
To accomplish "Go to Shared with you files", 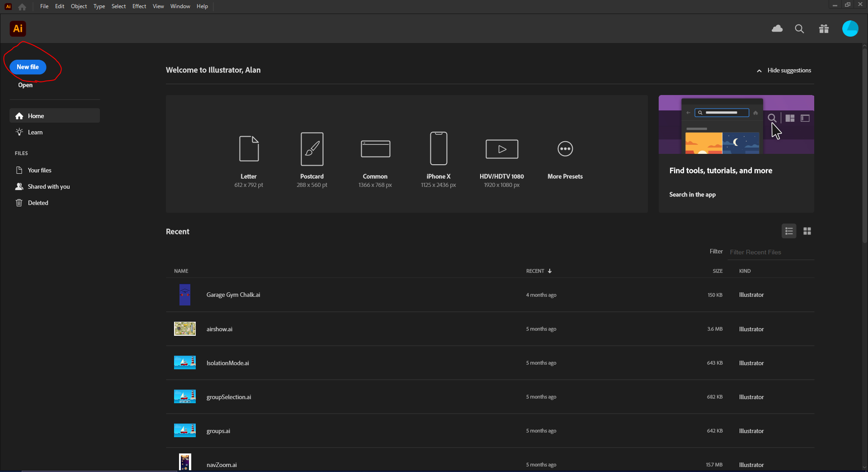I will click(x=49, y=186).
